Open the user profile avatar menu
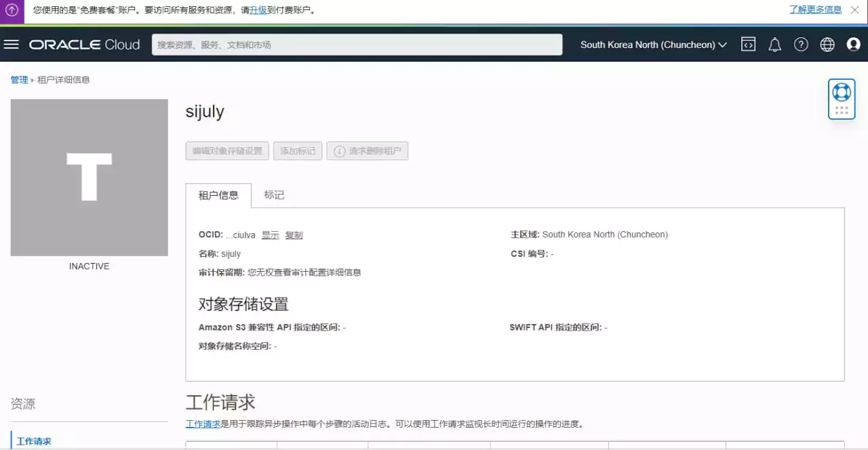Image resolution: width=868 pixels, height=450 pixels. pos(854,45)
